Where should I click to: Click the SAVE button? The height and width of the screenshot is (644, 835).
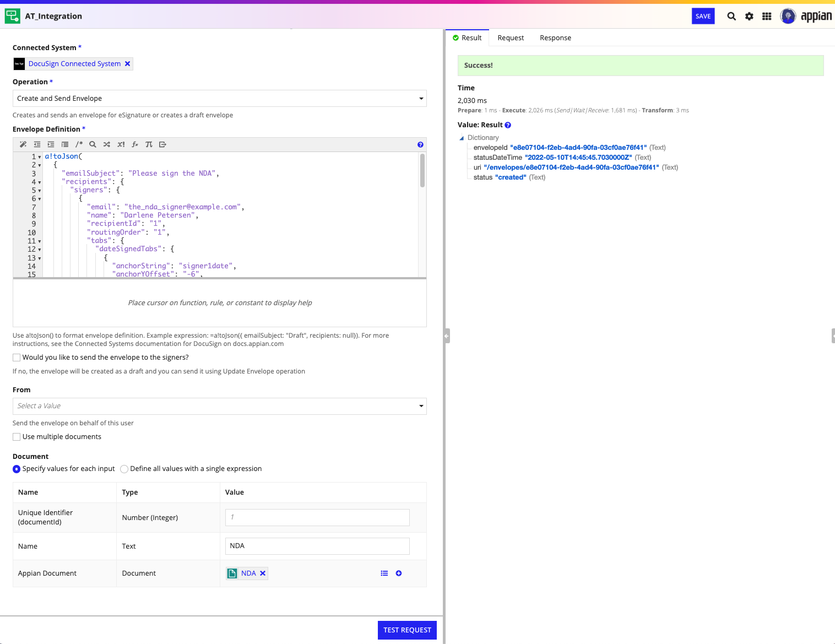coord(703,17)
